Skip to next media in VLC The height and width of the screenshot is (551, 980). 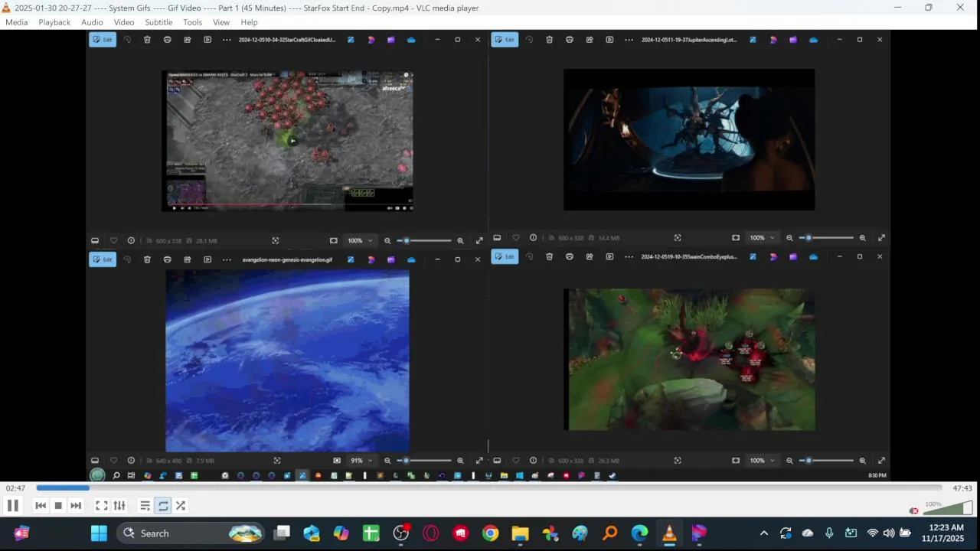click(76, 505)
